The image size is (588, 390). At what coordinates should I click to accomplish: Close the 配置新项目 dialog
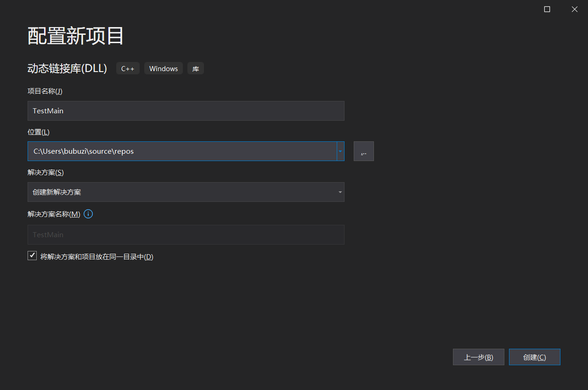(x=574, y=9)
